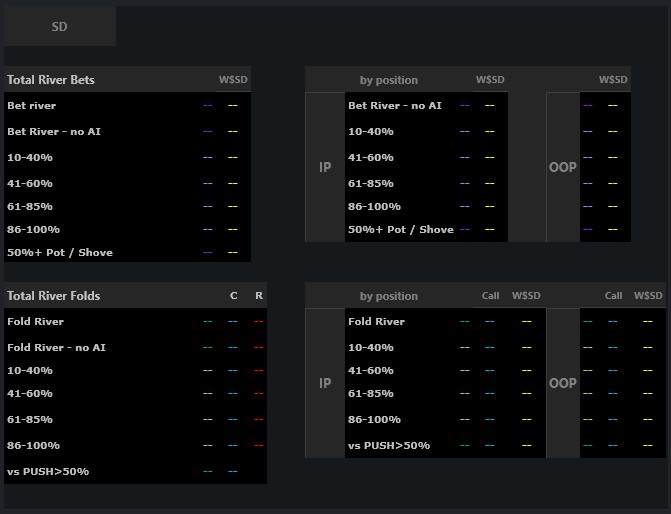Click the R column header in Total River Folds
Screen dimensions: 671x514
click(x=259, y=296)
